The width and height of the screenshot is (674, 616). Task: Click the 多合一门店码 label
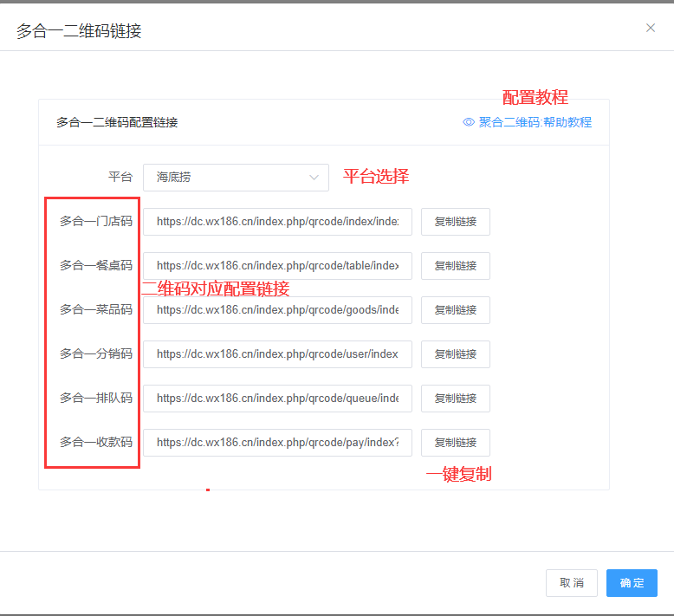point(96,221)
